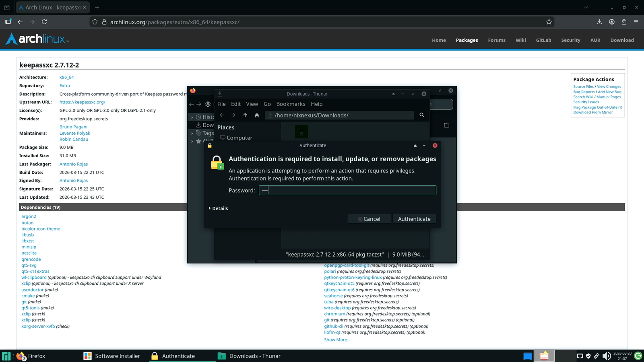Open the x86_64 architecture link
Screen dimensions: 644x362
[x=66, y=77]
